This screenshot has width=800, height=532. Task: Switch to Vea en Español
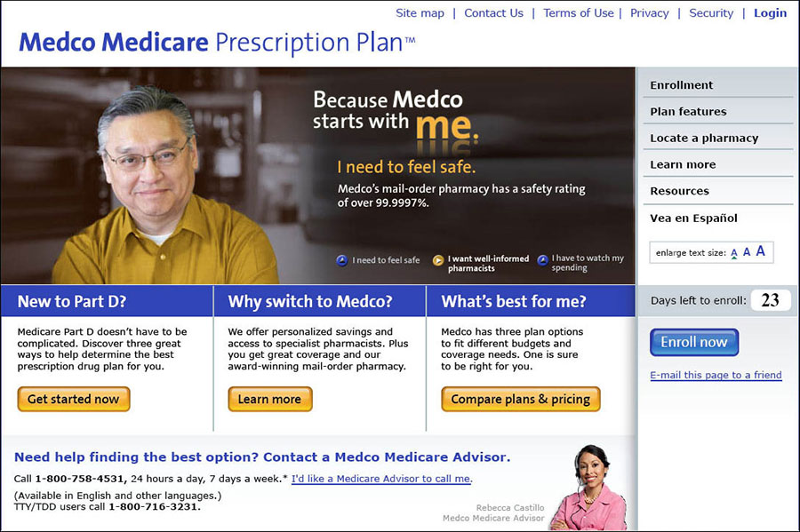[693, 218]
